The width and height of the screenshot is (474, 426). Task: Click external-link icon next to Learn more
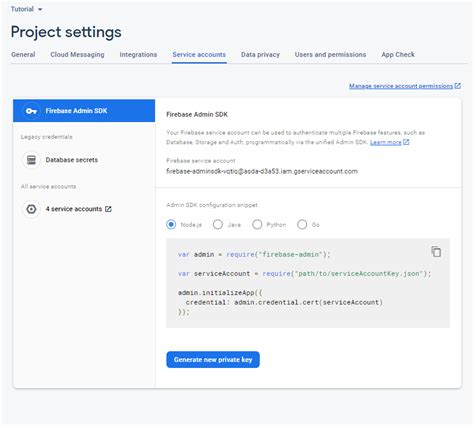[x=406, y=142]
